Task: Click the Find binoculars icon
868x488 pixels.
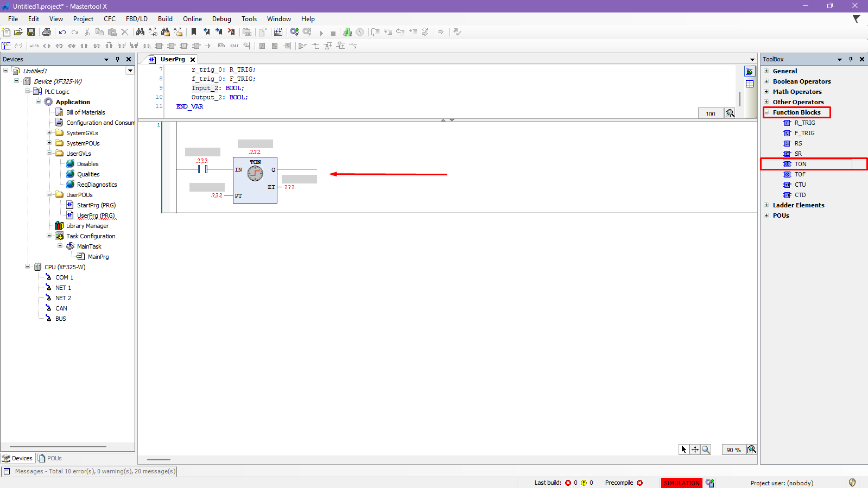Action: click(140, 32)
